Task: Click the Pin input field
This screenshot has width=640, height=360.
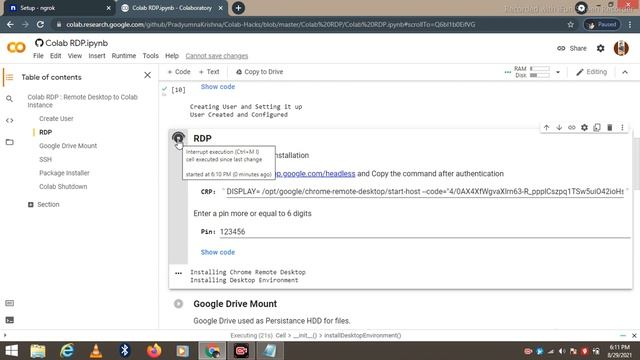Action: 425,231
